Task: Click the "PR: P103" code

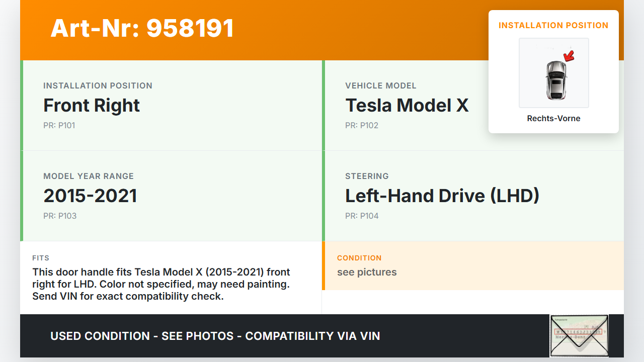Action: 59,216
